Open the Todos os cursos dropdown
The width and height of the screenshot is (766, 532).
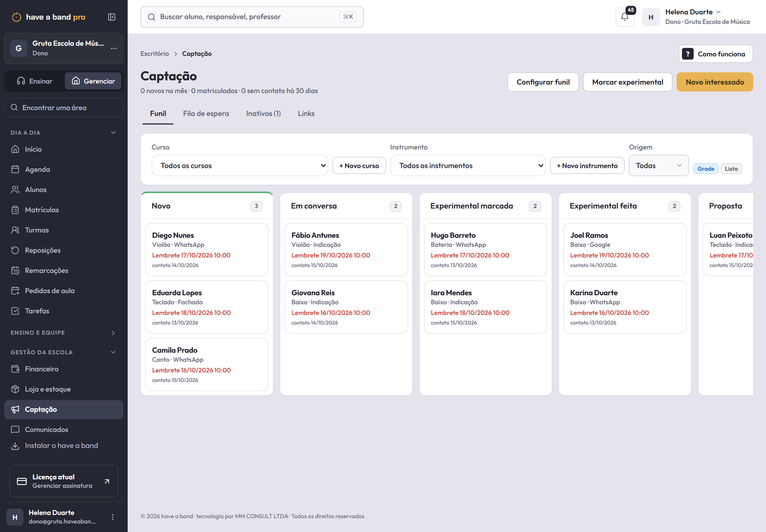click(240, 166)
